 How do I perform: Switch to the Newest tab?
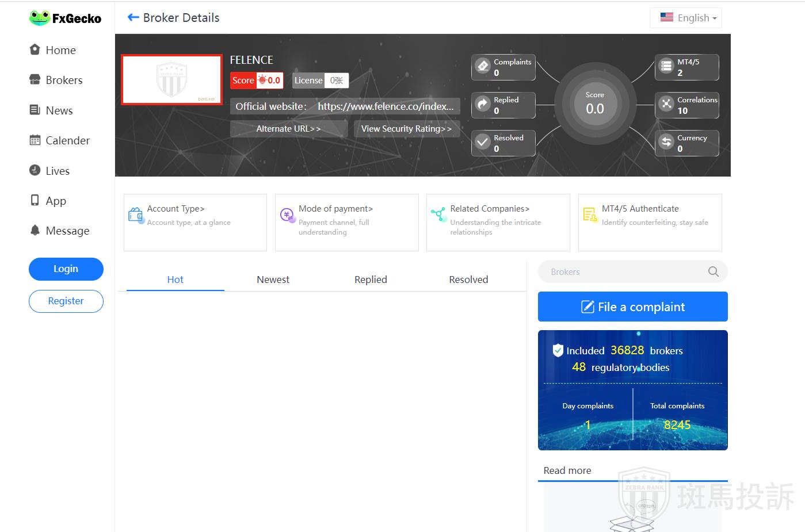pos(273,280)
